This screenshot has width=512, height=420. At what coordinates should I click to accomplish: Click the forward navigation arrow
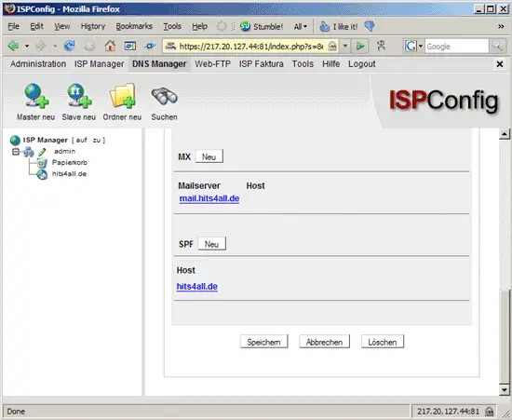coord(41,46)
